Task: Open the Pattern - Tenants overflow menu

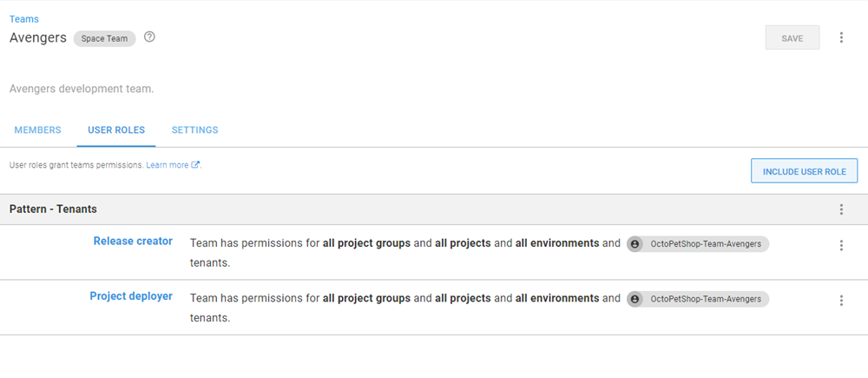Action: coord(841,209)
